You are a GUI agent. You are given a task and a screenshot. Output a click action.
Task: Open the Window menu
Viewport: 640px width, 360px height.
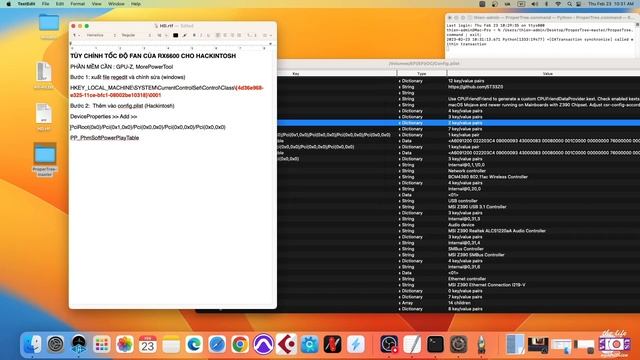(116, 4)
